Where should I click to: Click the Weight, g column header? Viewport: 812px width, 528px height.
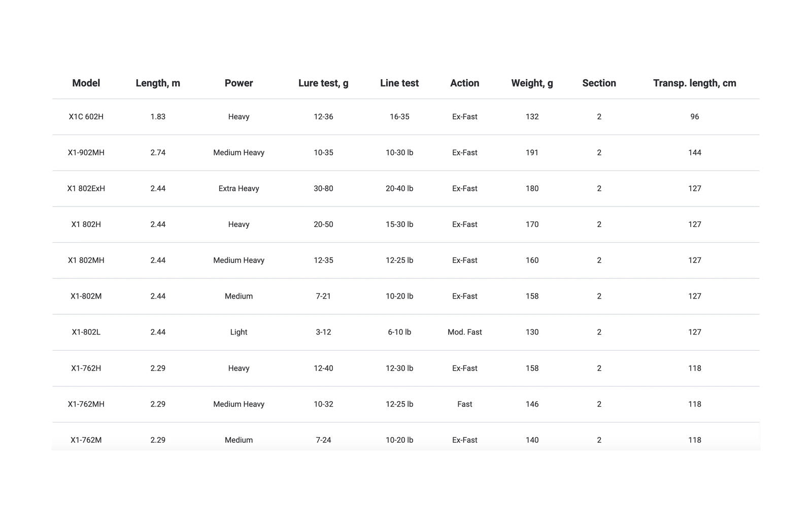[532, 83]
